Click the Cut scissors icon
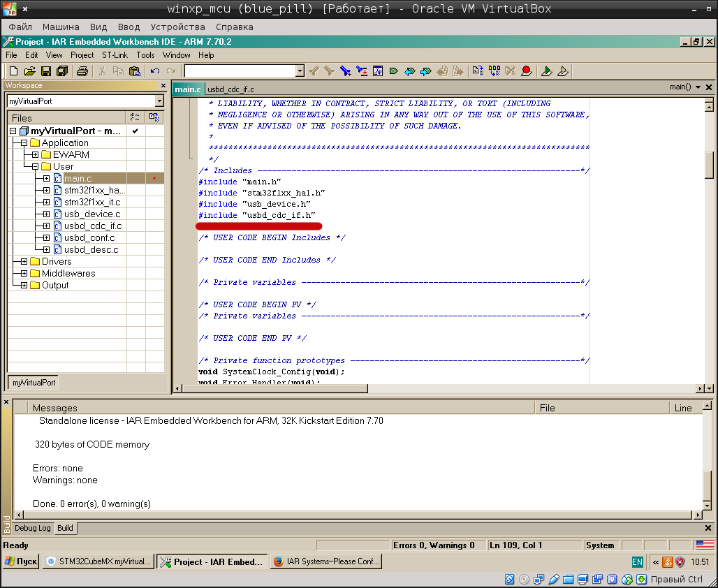 pos(102,71)
